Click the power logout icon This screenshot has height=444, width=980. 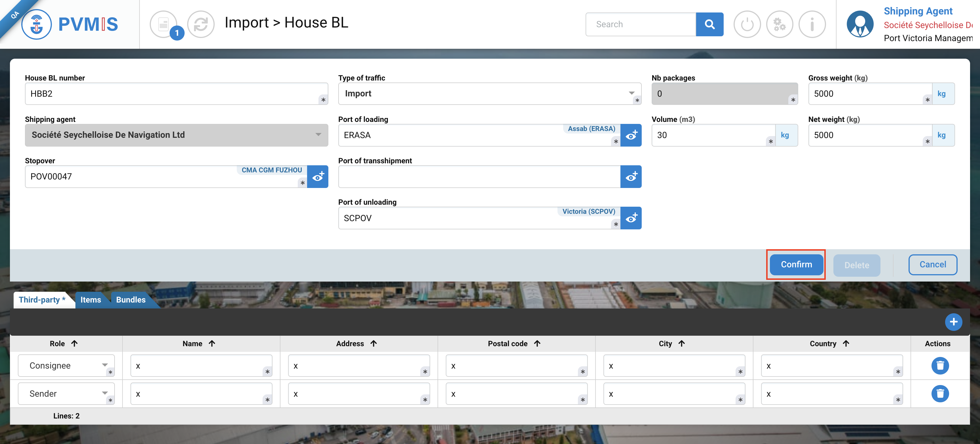[746, 24]
